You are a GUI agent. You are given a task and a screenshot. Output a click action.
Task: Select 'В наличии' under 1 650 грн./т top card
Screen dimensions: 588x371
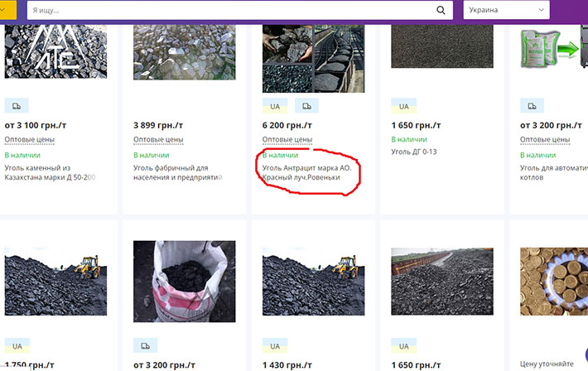409,139
